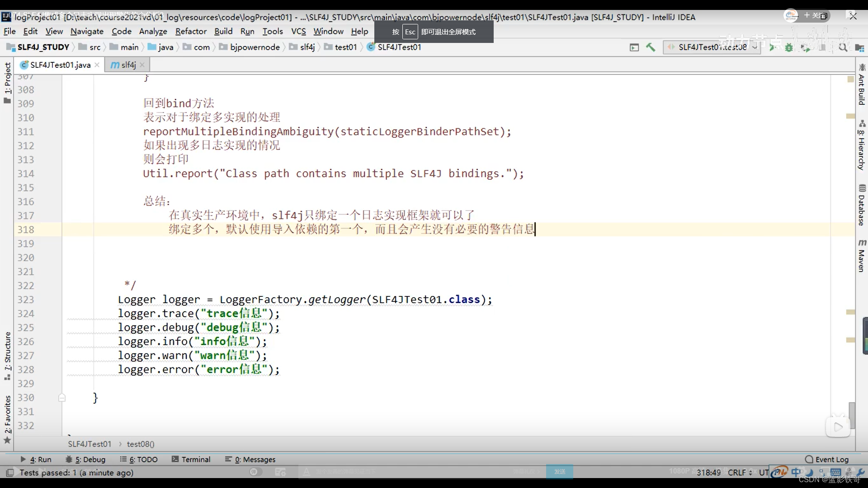Viewport: 868px width, 488px height.
Task: Click the main breadcrumb folder
Action: [124, 47]
